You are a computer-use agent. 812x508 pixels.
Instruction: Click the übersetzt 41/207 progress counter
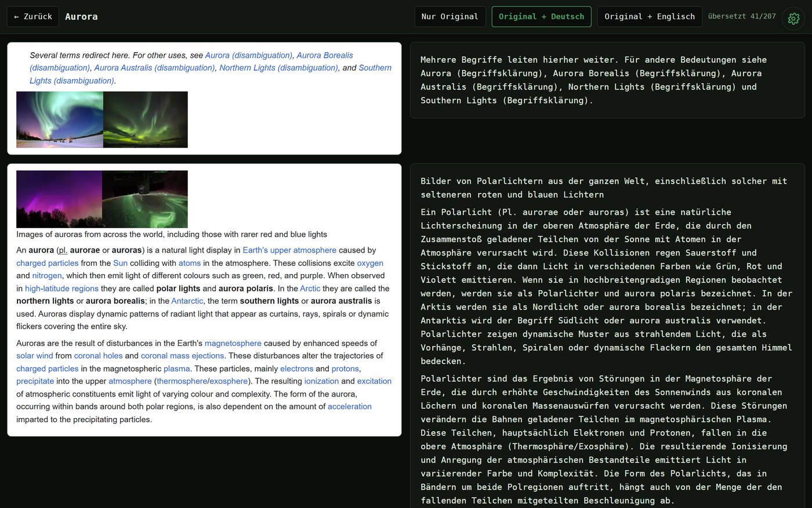tap(742, 16)
